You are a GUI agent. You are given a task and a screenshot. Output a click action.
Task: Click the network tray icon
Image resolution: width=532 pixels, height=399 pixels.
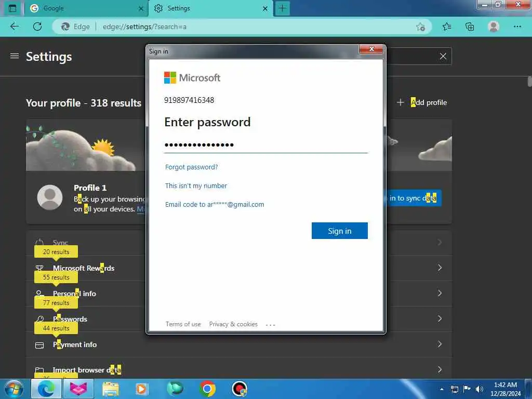(455, 389)
